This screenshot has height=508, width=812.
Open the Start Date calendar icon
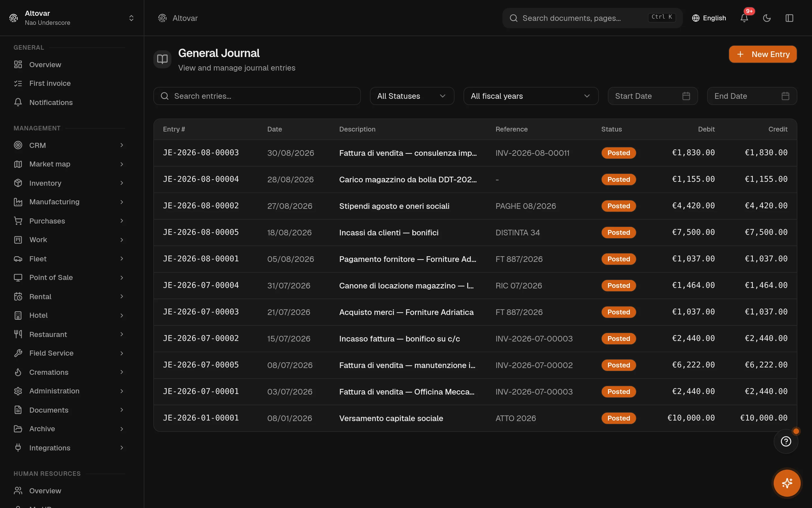[x=686, y=96]
